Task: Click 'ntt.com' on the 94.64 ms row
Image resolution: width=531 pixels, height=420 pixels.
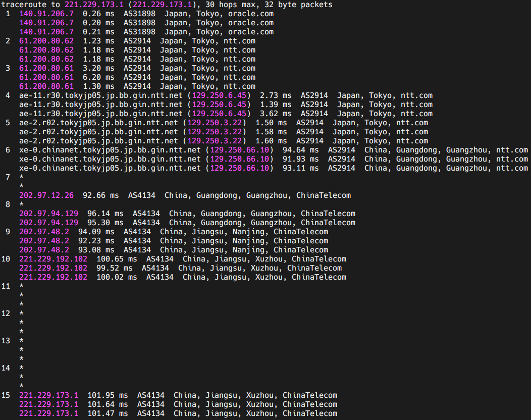Action: 512,150
